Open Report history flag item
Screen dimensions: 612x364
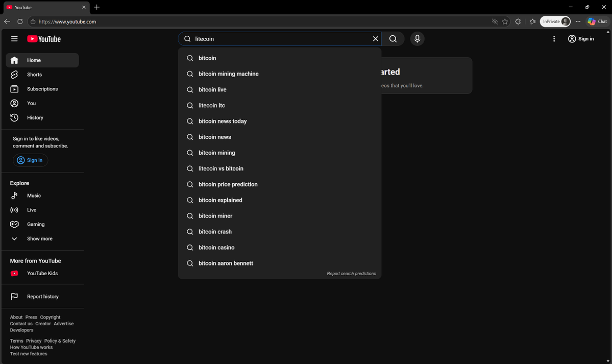tap(42, 297)
